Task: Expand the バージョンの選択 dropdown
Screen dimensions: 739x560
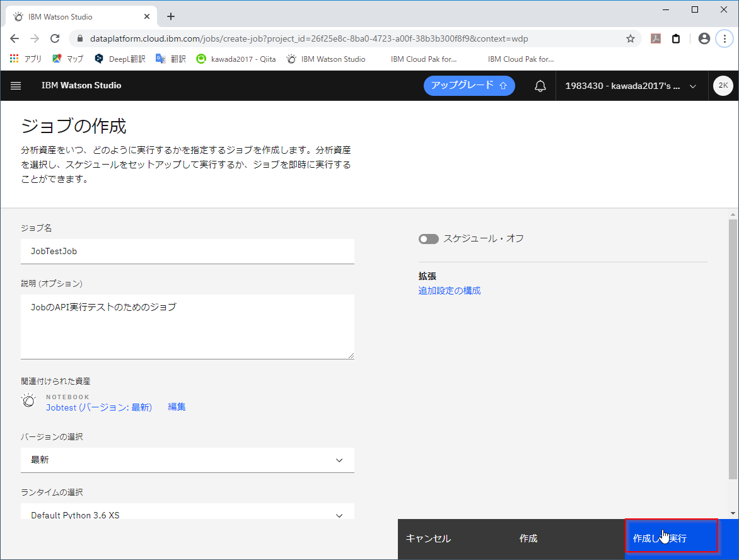Action: (x=187, y=460)
